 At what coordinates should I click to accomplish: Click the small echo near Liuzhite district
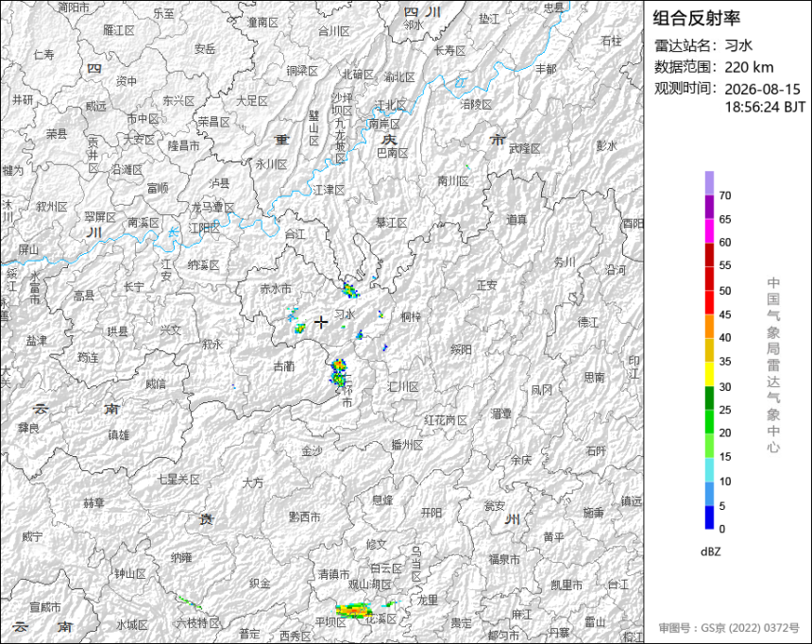pos(190,602)
